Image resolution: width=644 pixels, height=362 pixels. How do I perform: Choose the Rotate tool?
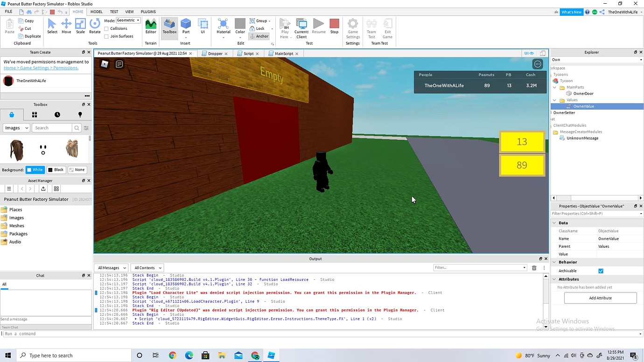pyautogui.click(x=95, y=26)
